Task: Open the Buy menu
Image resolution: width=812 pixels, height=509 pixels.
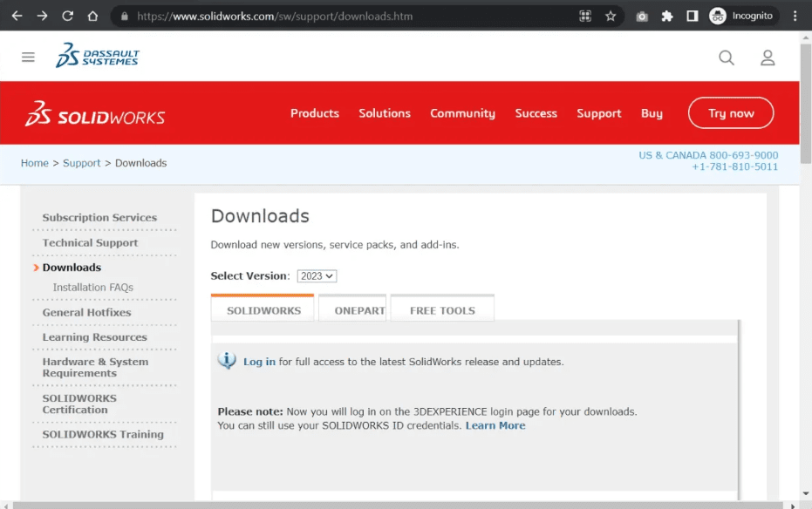Action: pos(652,113)
